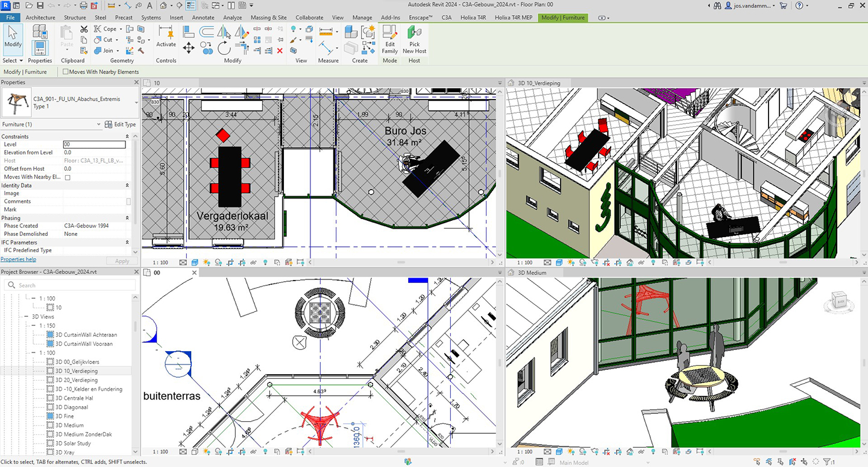The width and height of the screenshot is (868, 467).
Task: Collapse the Identity Data section
Action: [127, 185]
